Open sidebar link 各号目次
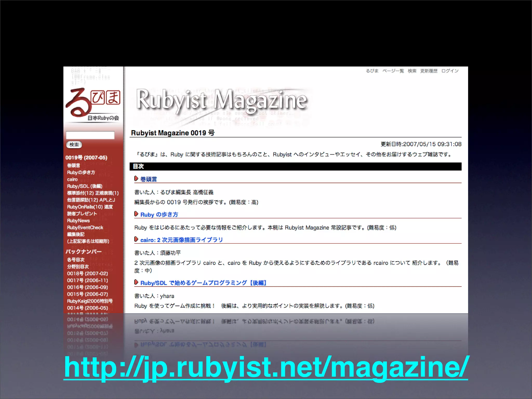This screenshot has height=399, width=532. (76, 260)
